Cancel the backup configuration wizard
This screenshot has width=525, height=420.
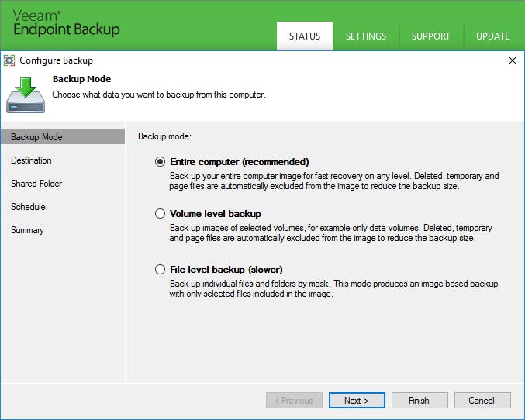click(x=482, y=401)
